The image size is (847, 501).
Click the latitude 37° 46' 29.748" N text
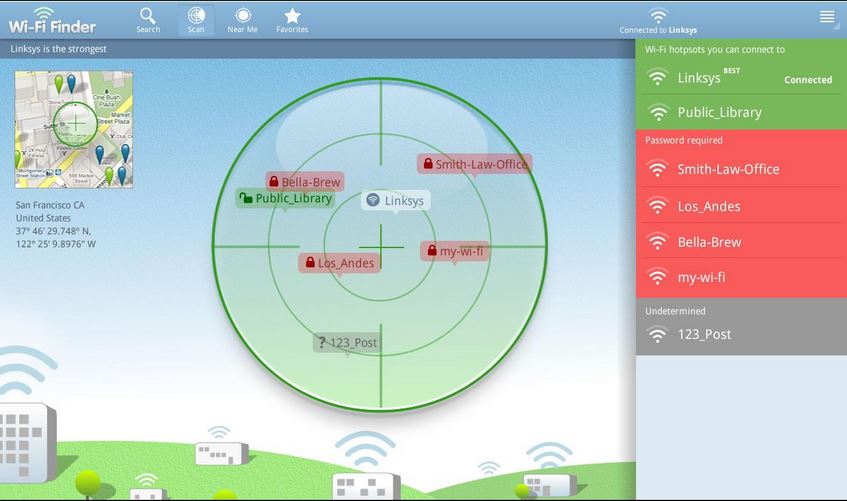[53, 231]
